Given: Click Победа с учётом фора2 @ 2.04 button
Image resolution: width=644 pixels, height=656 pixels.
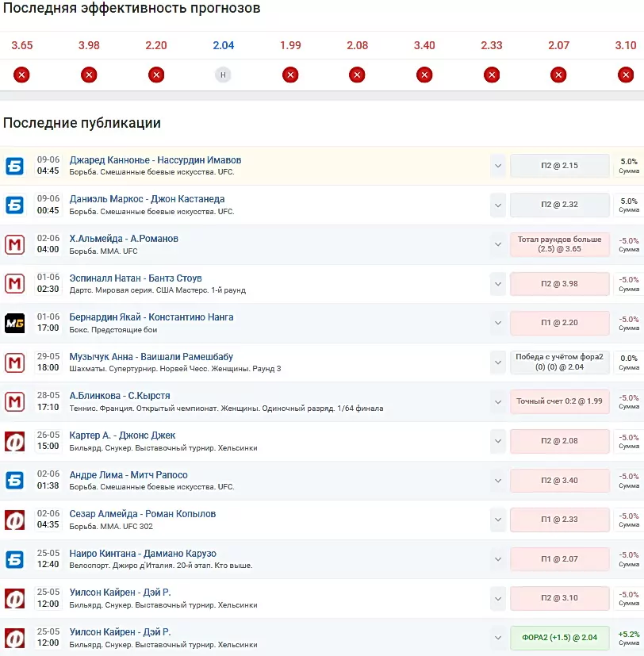Looking at the screenshot, I should [559, 363].
